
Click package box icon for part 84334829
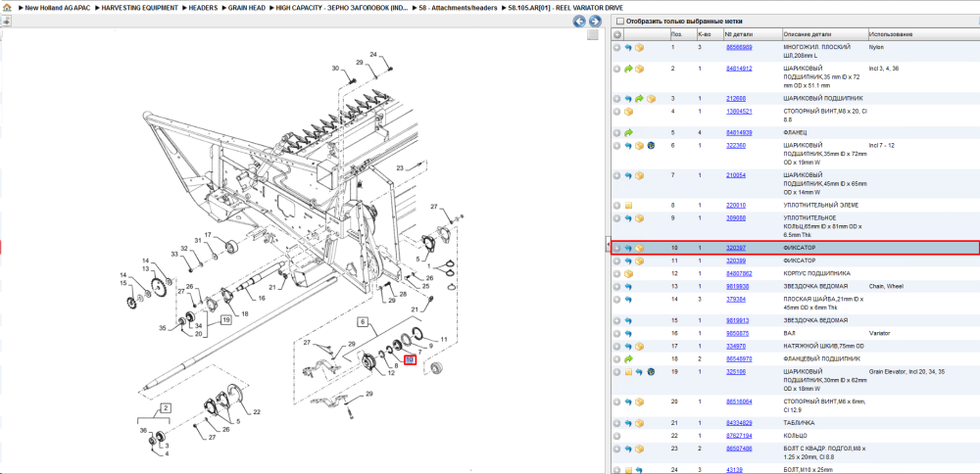(x=639, y=423)
